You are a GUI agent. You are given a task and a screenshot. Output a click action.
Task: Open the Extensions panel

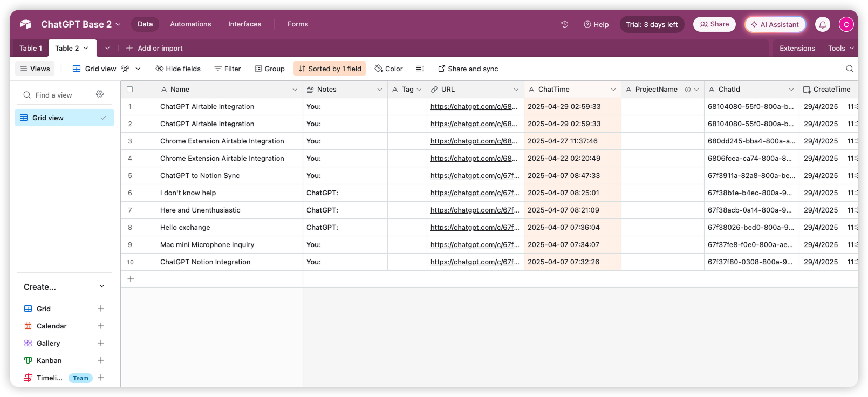coord(797,48)
